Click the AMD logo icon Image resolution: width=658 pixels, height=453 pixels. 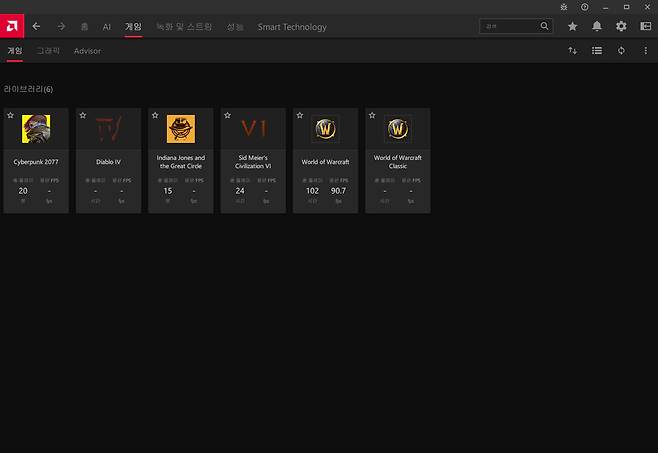coord(11,26)
